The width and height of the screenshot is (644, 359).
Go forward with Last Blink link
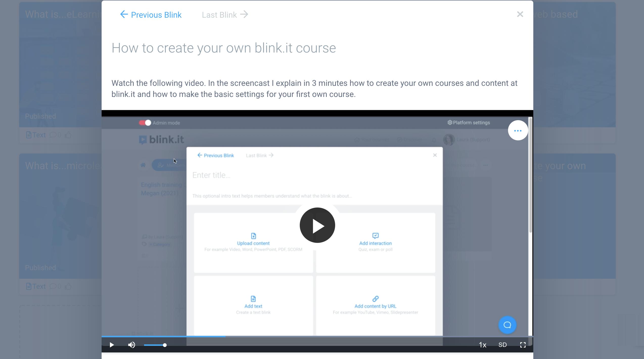pos(225,15)
